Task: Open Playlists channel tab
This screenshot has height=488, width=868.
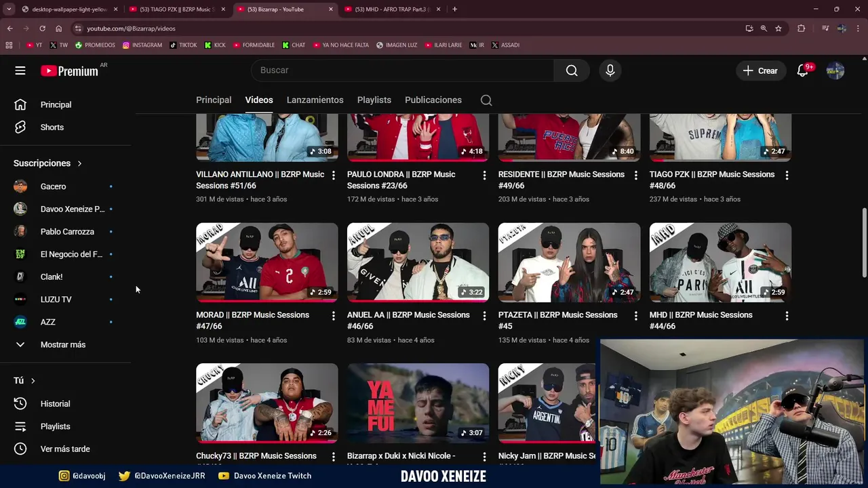Action: [x=374, y=100]
